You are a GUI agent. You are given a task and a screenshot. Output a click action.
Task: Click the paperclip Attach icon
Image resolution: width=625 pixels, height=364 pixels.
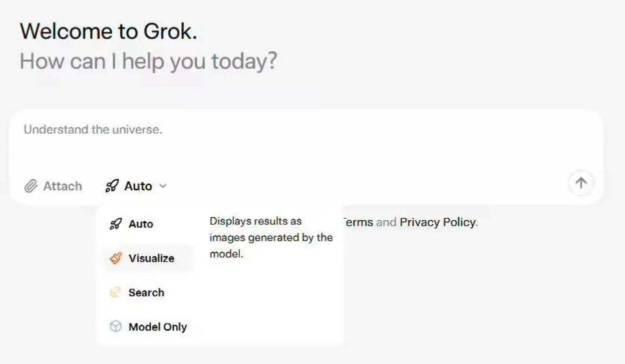pos(31,186)
